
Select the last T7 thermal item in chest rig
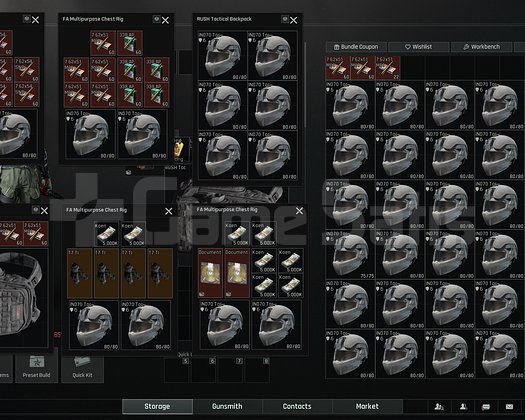(160, 273)
